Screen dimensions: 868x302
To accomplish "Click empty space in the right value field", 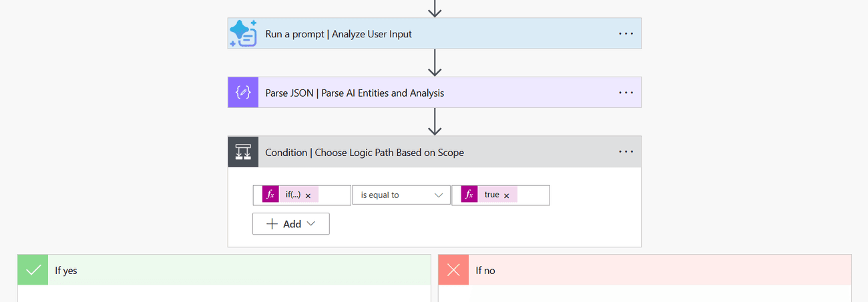I will (x=532, y=195).
